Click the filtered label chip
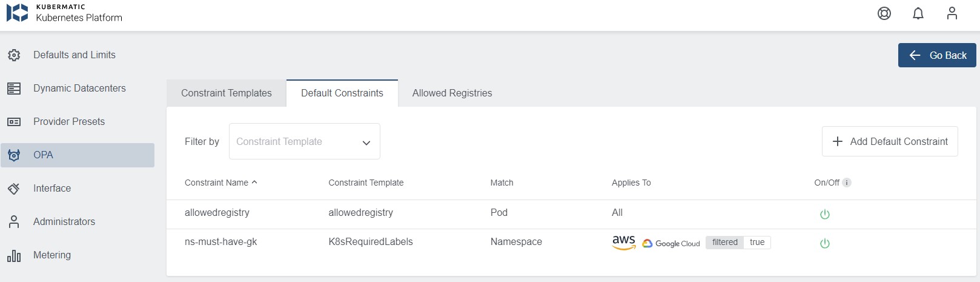The width and height of the screenshot is (980, 282). tap(725, 243)
